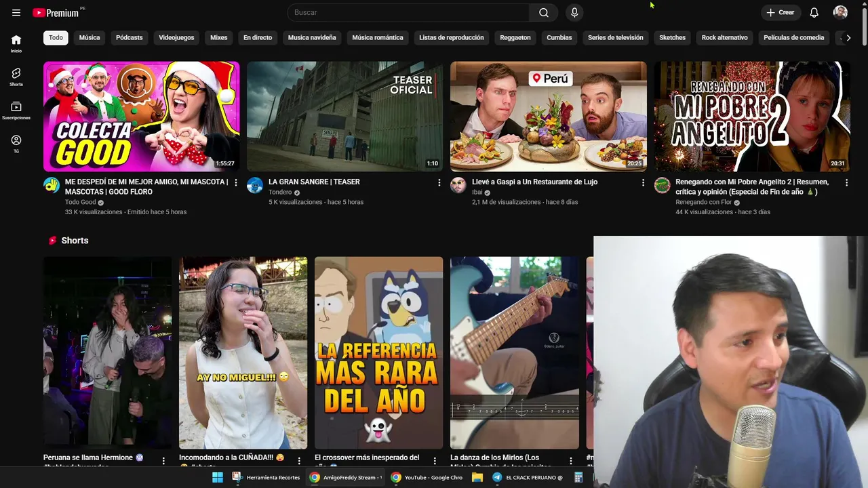Select the En directo chip
Image resolution: width=868 pixels, height=488 pixels.
coord(258,37)
